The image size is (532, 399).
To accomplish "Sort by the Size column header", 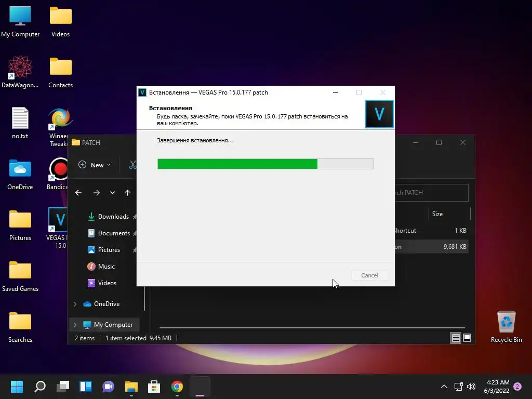I will click(x=449, y=214).
